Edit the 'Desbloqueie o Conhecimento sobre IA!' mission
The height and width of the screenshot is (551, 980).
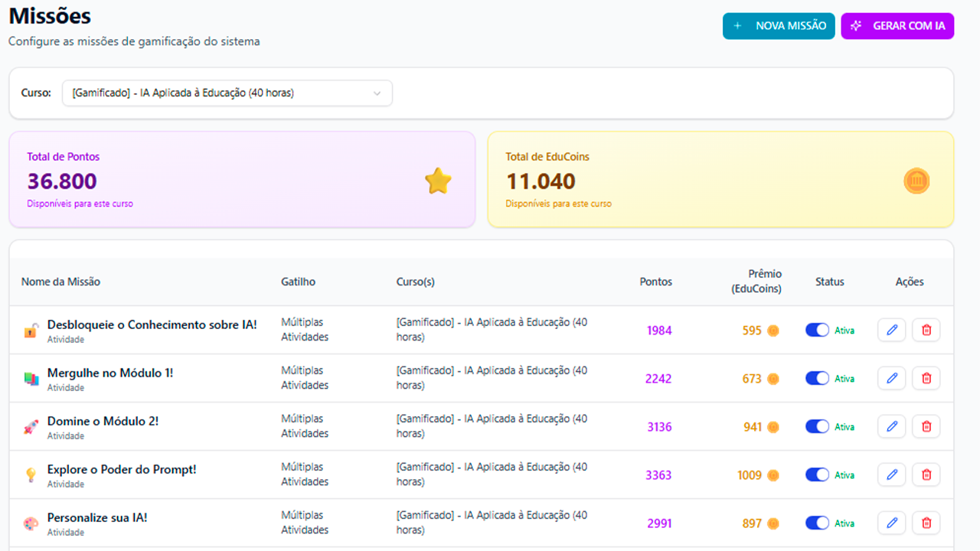(891, 330)
